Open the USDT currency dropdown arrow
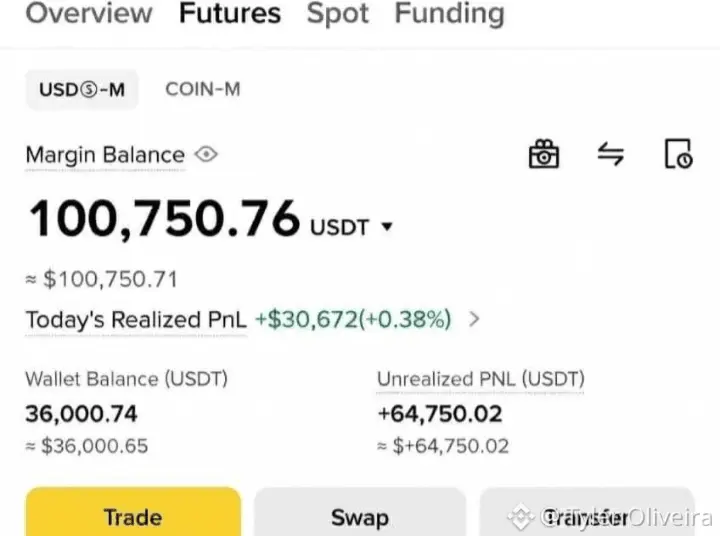 pyautogui.click(x=388, y=227)
